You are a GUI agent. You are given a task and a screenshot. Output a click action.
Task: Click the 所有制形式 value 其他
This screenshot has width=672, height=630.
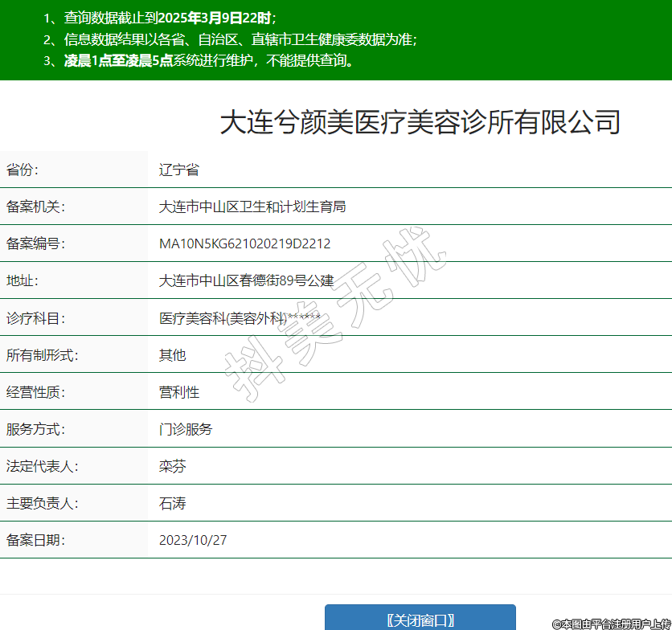point(172,354)
